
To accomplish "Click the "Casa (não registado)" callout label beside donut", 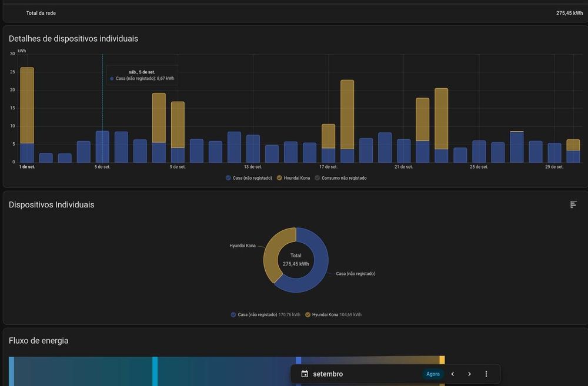I will 356,274.
